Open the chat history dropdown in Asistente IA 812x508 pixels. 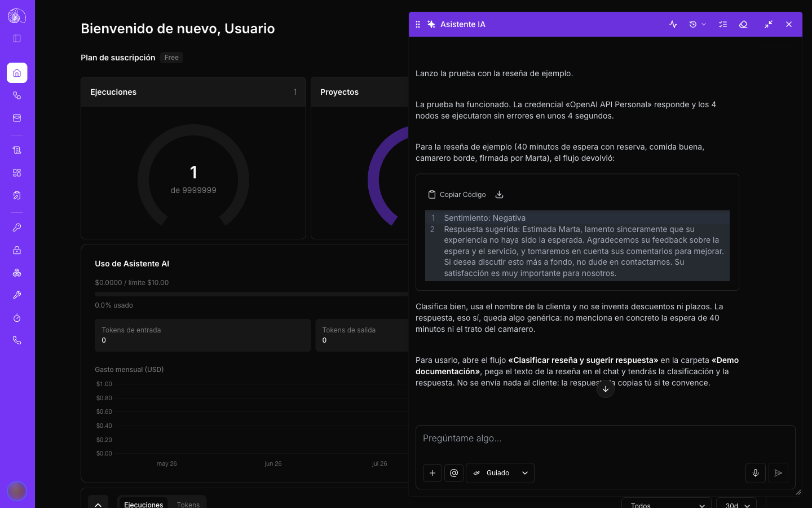pos(698,24)
